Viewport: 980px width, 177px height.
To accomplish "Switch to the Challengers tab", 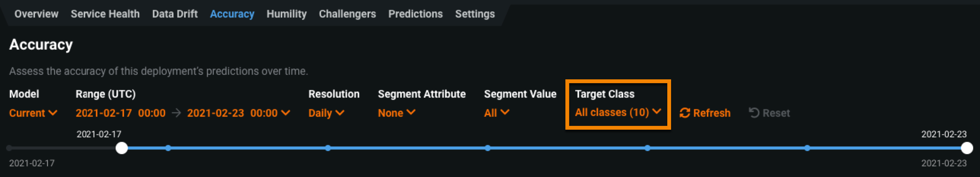I will tap(347, 14).
